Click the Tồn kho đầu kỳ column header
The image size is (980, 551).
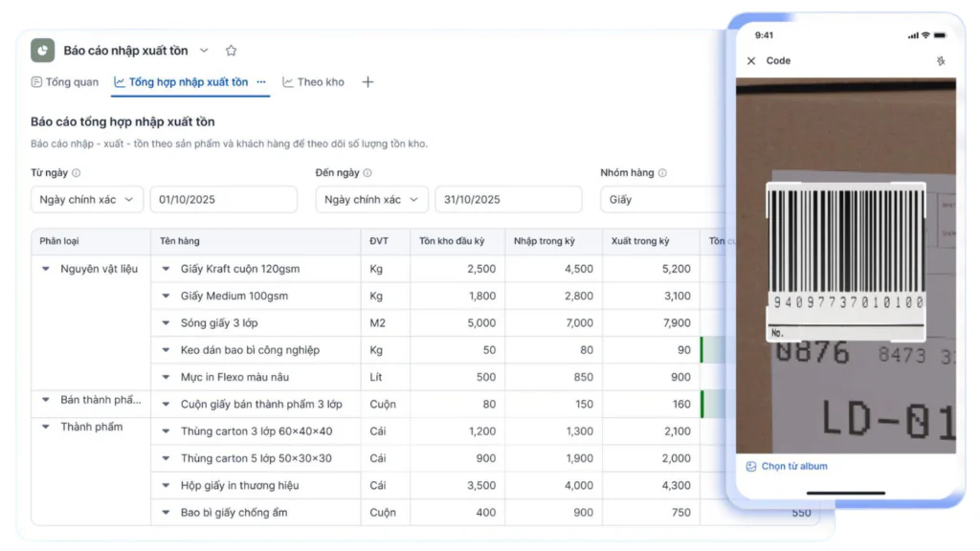coord(457,241)
